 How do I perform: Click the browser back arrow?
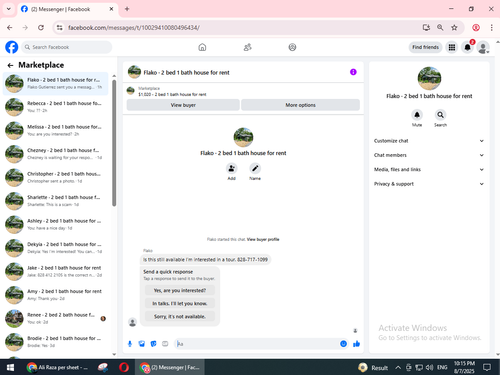pos(10,28)
